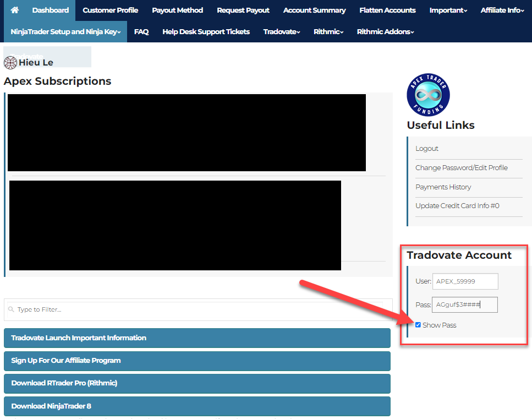Click the Apex Trader Funding logo
This screenshot has width=532, height=419.
tap(428, 95)
